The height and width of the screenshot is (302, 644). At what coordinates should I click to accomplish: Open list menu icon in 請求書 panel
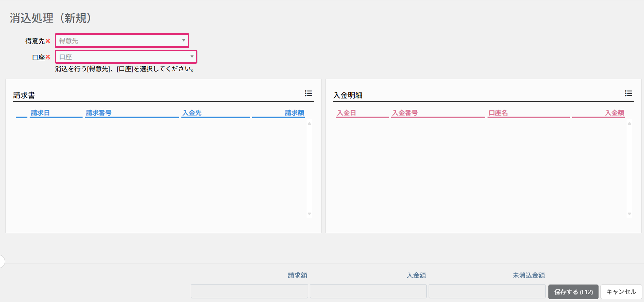[x=308, y=93]
